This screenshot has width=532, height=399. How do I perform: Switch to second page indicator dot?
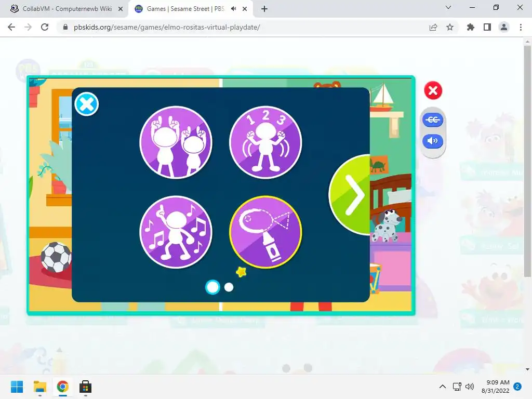(x=229, y=287)
